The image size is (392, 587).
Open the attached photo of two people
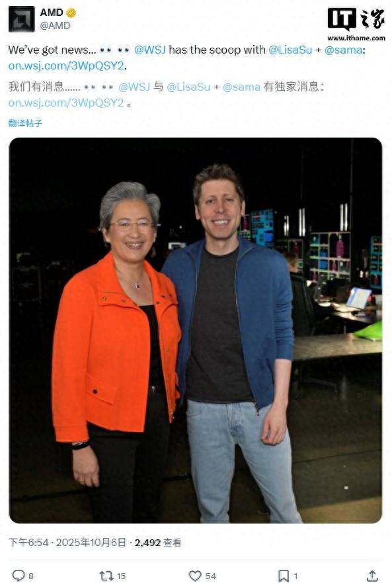(x=196, y=330)
